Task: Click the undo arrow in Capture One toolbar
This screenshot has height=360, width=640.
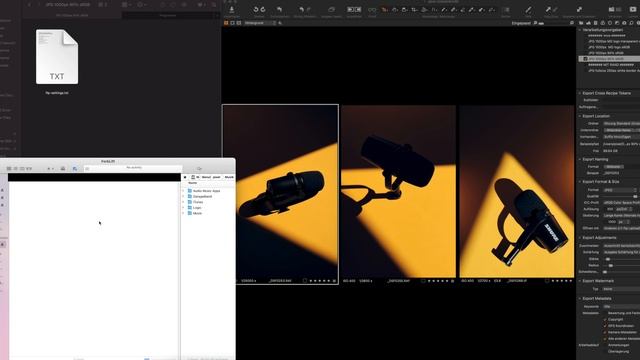Action: point(301,9)
